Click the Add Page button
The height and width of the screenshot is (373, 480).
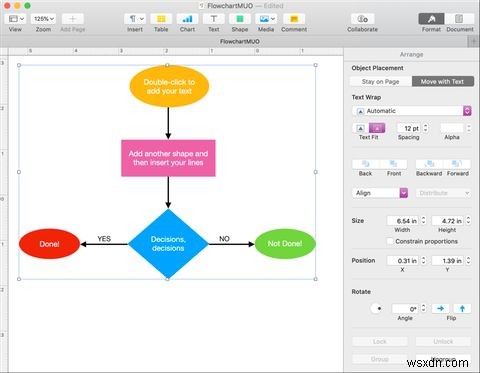(x=73, y=19)
